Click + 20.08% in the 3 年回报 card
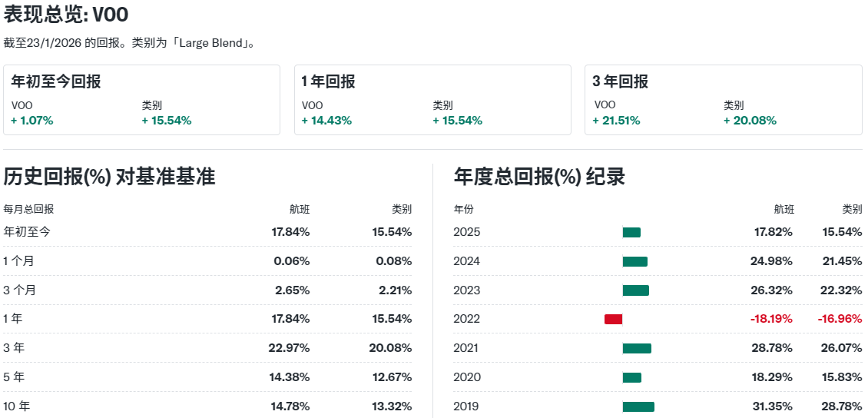This screenshot has width=868, height=418. [x=750, y=120]
